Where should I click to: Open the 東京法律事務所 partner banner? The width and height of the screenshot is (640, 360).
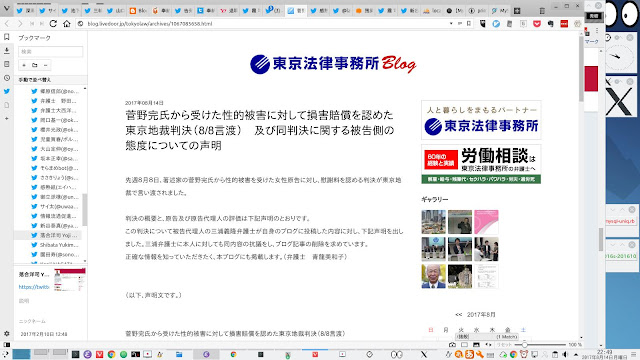coord(481,120)
